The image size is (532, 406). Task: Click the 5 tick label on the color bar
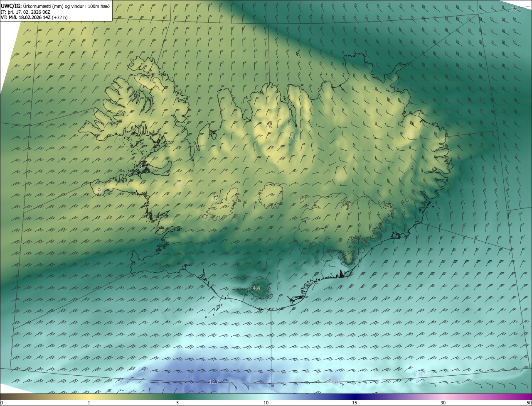point(177,403)
